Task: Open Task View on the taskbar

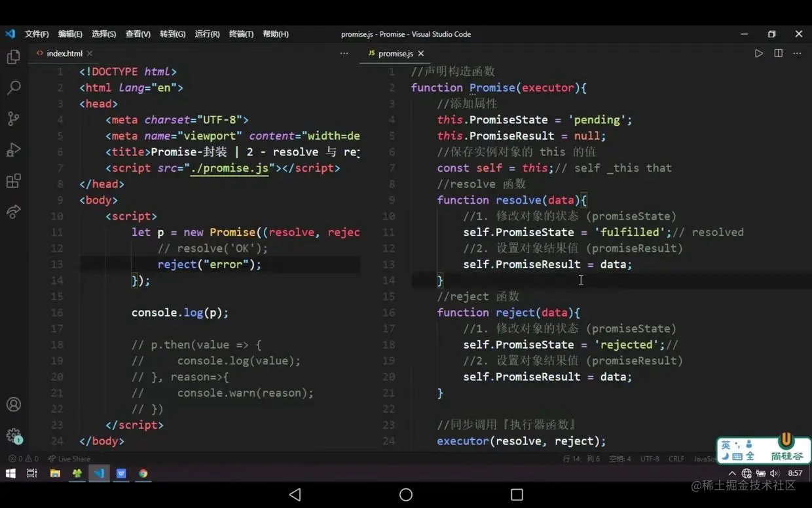Action: pyautogui.click(x=31, y=473)
